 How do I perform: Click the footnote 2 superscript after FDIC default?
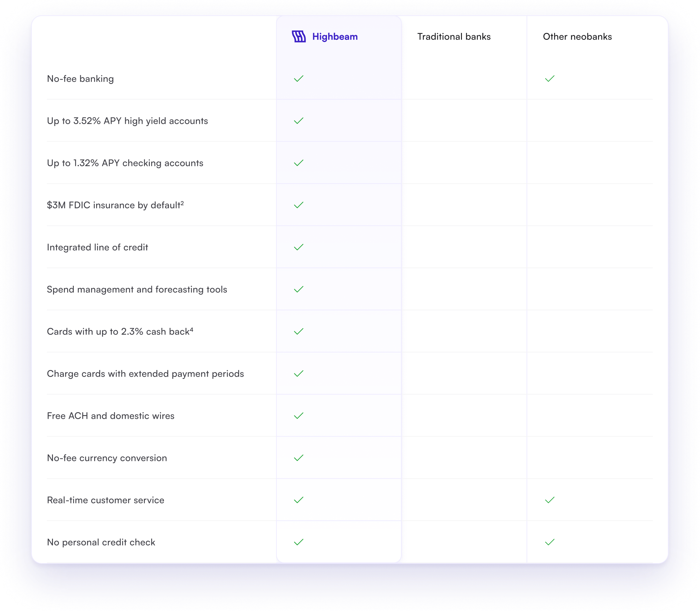pos(182,203)
